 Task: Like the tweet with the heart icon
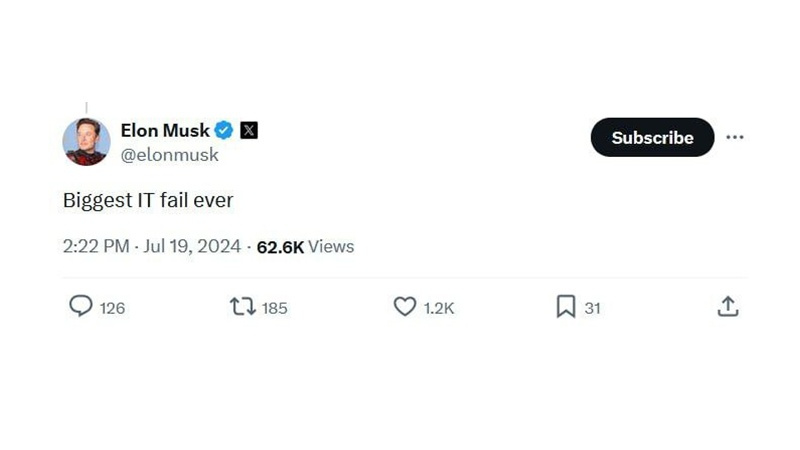[x=404, y=306]
